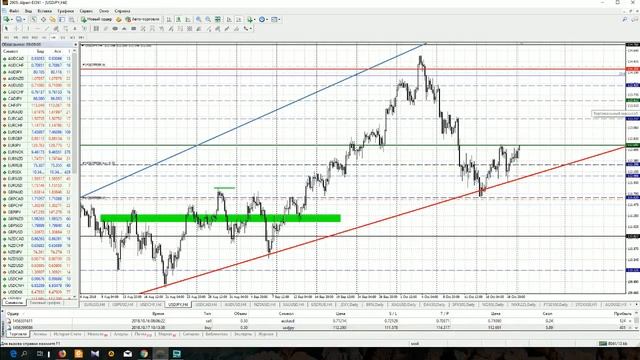This screenshot has width=640, height=360.
Task: Switch to Тиковый график tab
Action: [45, 303]
